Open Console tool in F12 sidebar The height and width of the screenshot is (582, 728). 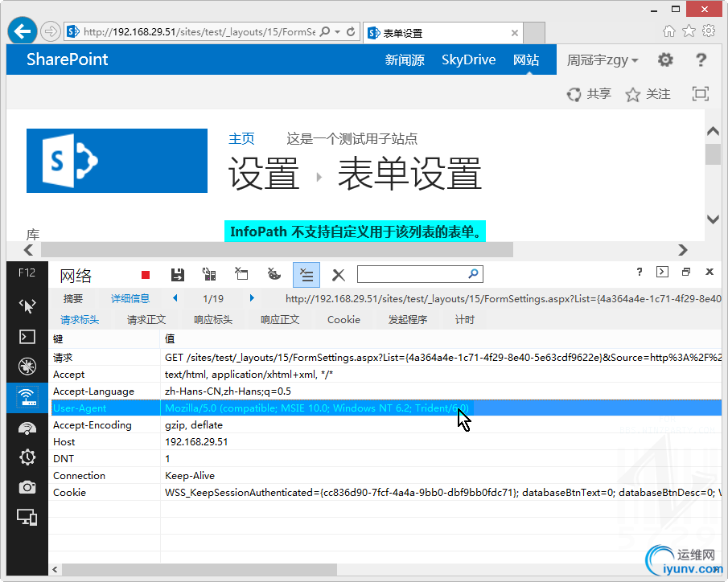[x=27, y=337]
